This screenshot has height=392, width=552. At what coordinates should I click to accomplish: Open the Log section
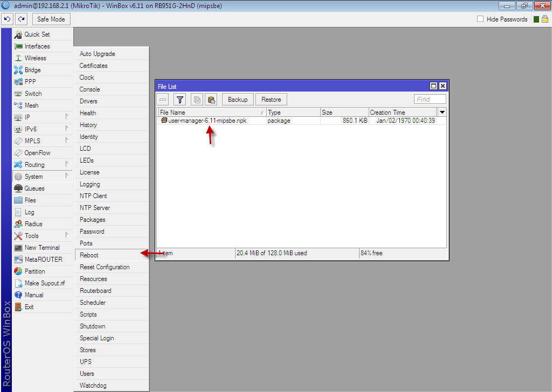(x=43, y=212)
